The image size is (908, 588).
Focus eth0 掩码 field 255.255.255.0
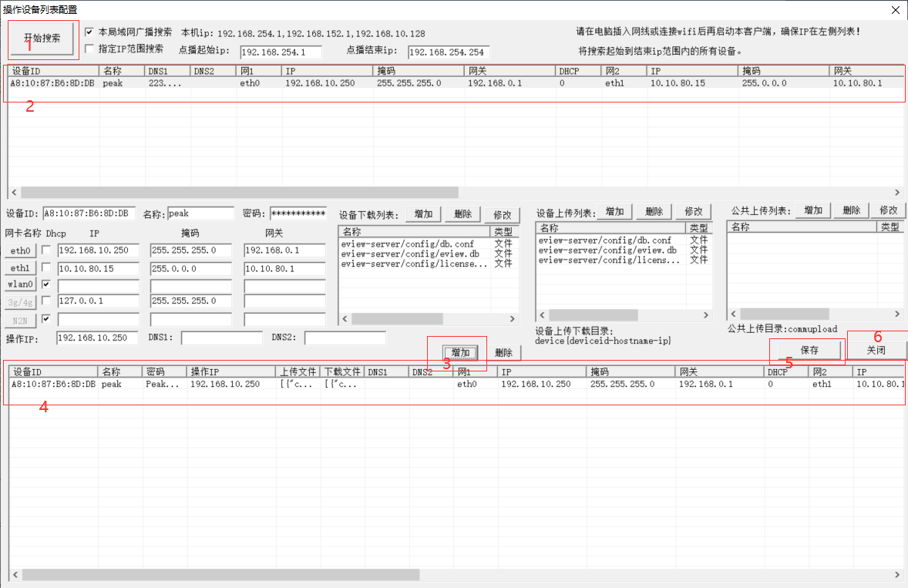(191, 250)
